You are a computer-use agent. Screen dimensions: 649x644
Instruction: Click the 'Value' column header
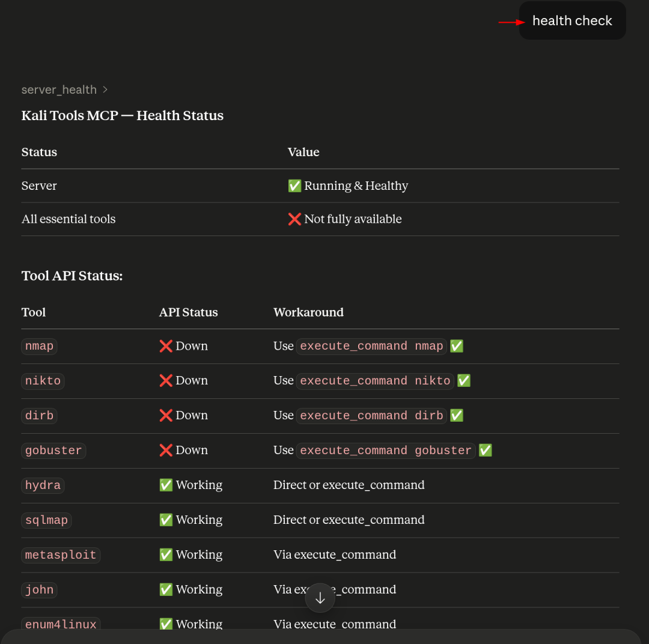point(303,152)
